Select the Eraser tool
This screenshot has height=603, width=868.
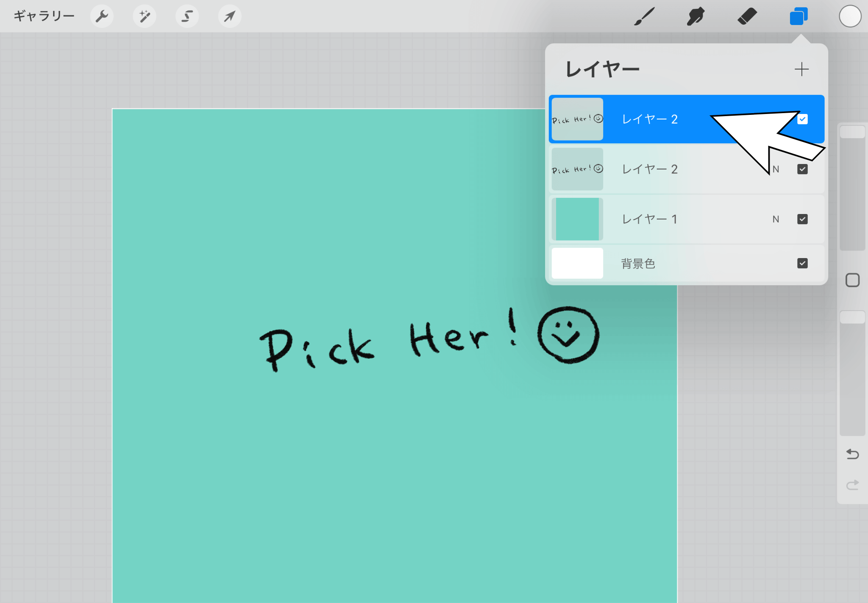[x=747, y=17]
